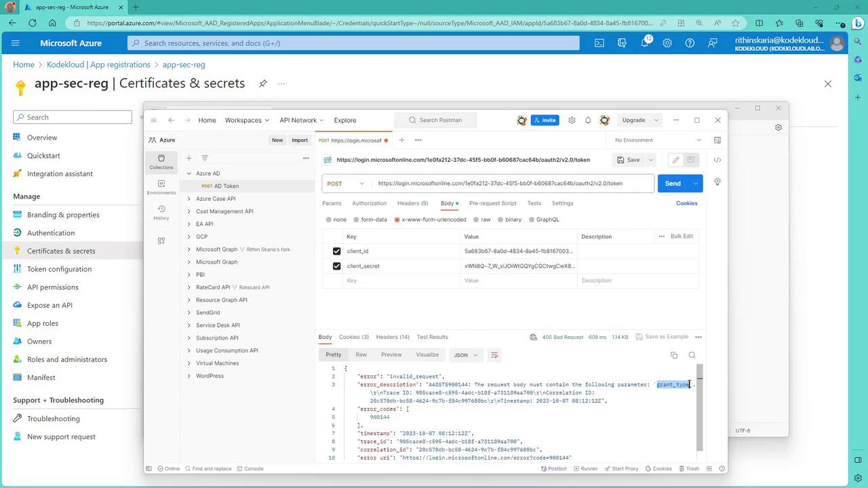The height and width of the screenshot is (488, 868).
Task: Expand the Azure Case API collection
Action: pyautogui.click(x=189, y=199)
